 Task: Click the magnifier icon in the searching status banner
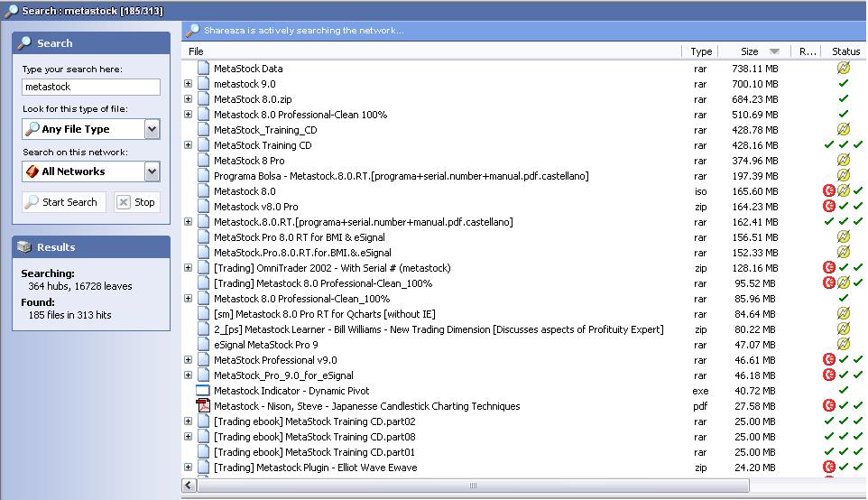(193, 30)
